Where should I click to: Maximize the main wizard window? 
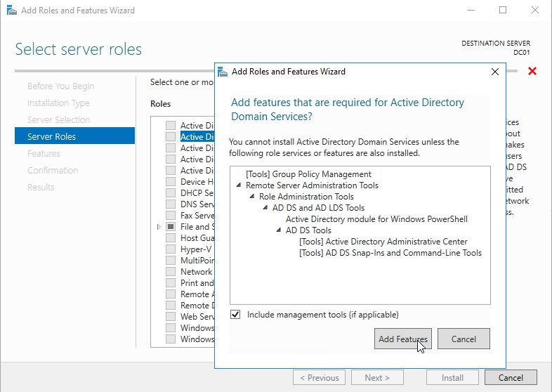[503, 11]
